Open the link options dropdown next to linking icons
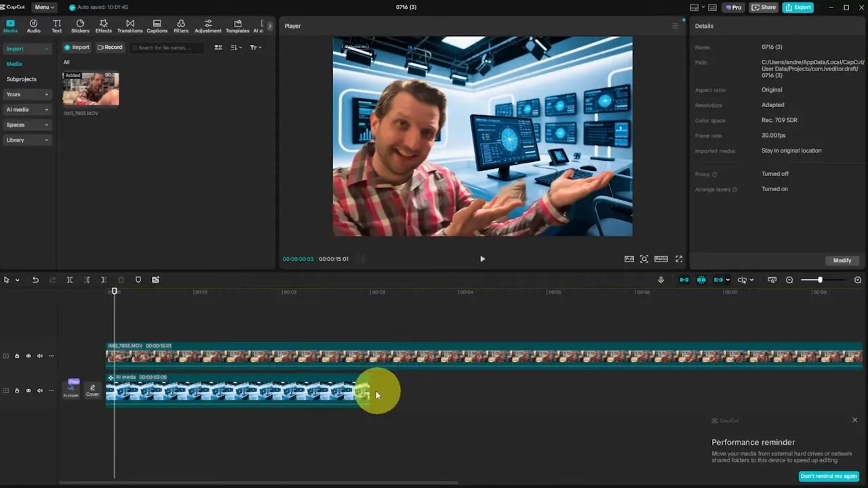Image resolution: width=868 pixels, height=488 pixels. click(728, 280)
